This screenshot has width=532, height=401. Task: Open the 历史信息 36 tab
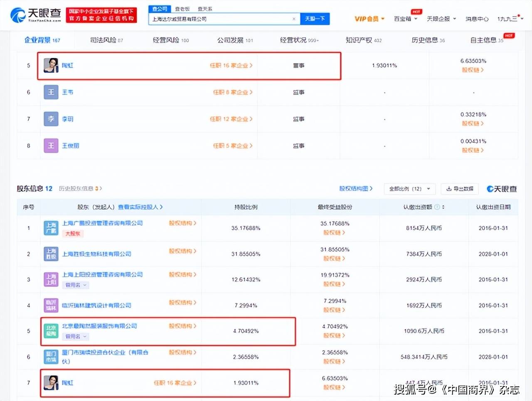428,40
